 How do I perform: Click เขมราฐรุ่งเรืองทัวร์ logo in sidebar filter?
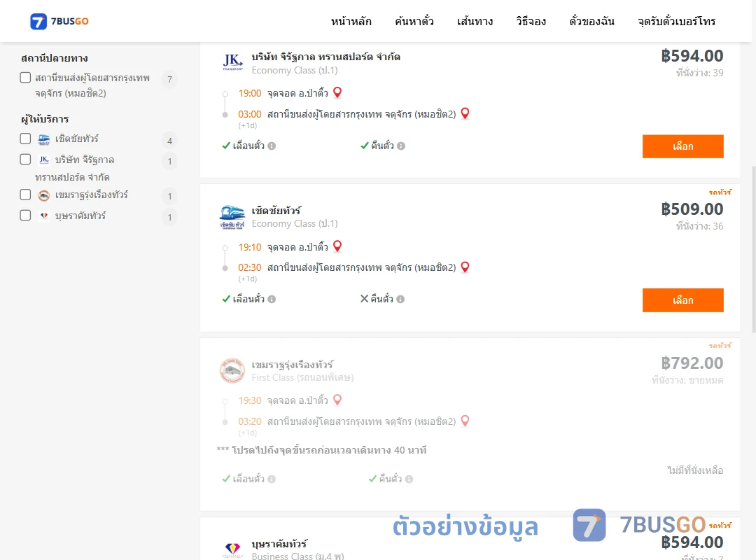[44, 195]
